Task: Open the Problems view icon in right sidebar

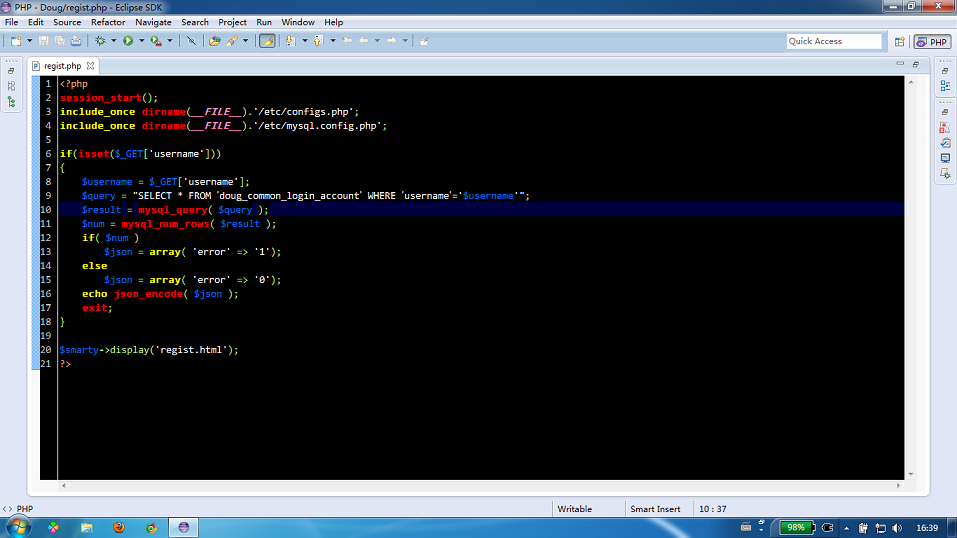Action: tap(945, 128)
